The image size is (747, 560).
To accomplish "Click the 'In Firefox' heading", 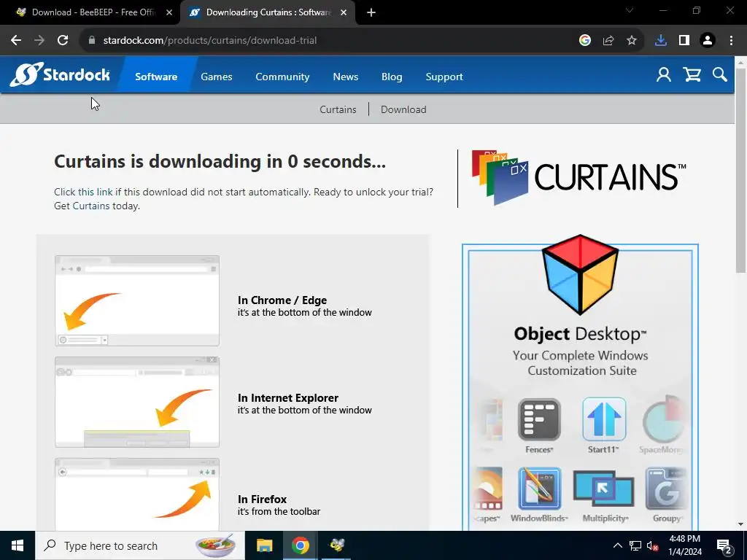I will [262, 499].
